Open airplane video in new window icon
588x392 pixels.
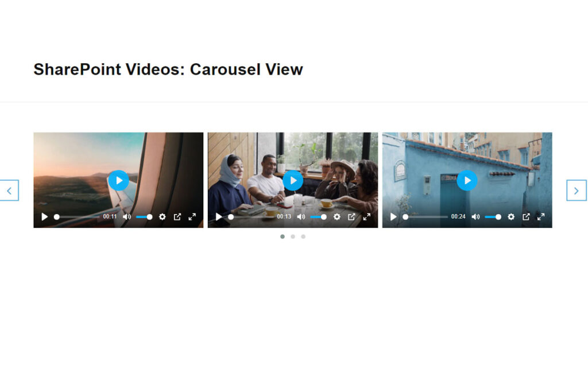(x=177, y=216)
